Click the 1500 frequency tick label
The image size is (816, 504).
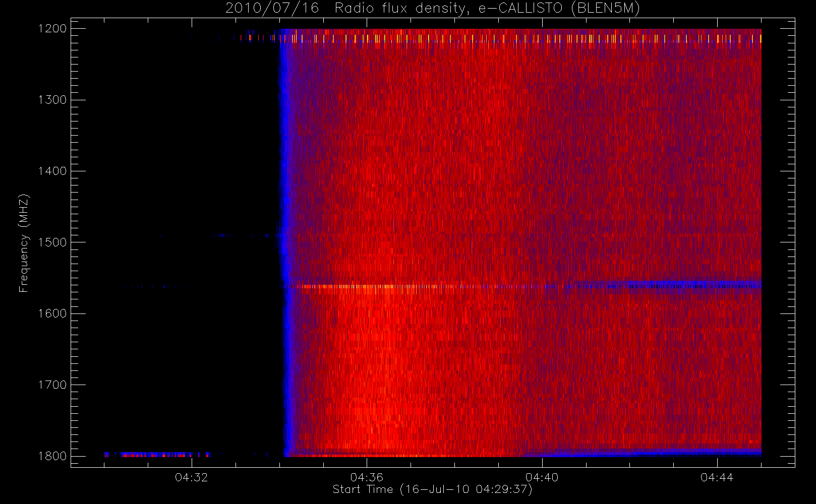click(52, 242)
